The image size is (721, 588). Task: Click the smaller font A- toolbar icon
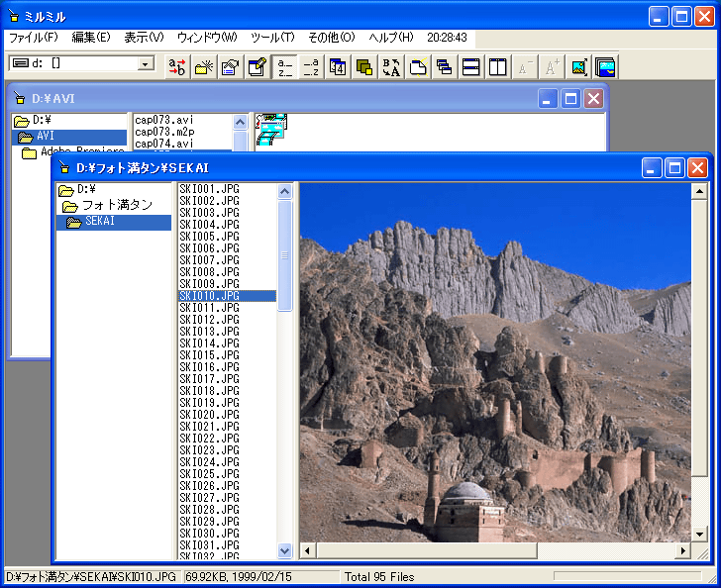pyautogui.click(x=525, y=67)
